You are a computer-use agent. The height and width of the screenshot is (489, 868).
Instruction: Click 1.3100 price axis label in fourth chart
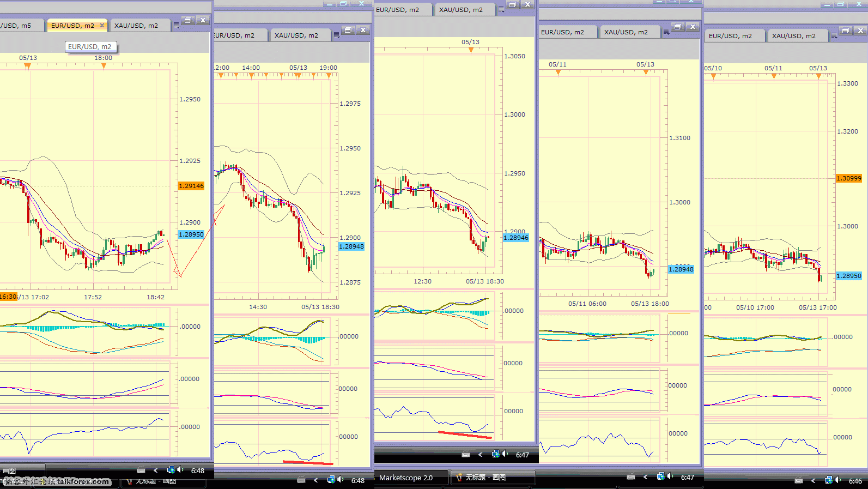pos(679,138)
